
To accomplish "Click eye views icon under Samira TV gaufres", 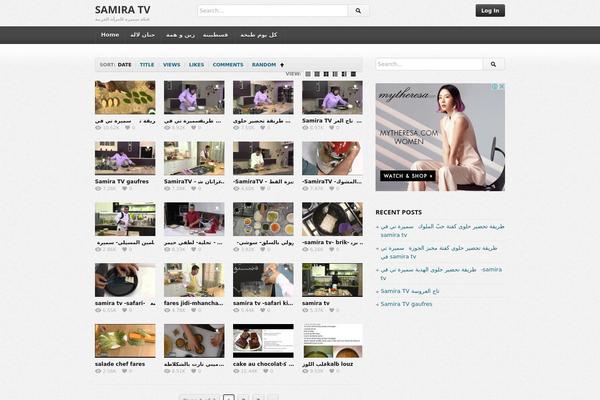I will click(x=98, y=189).
